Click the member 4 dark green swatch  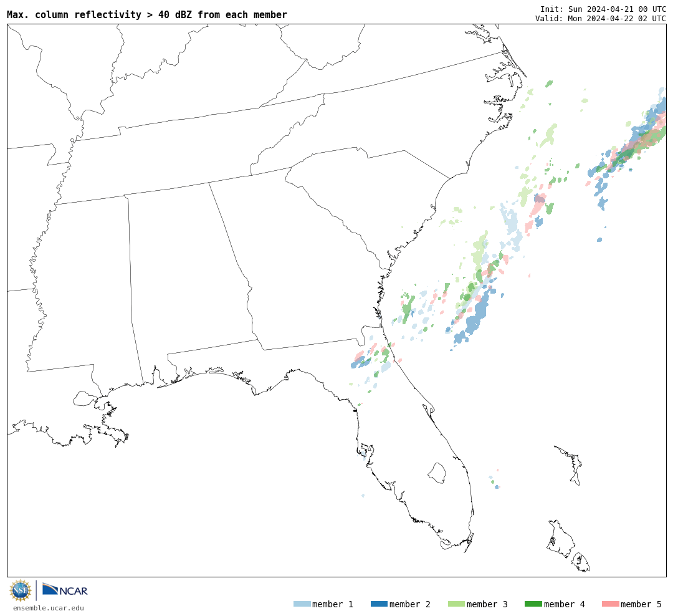point(533,604)
